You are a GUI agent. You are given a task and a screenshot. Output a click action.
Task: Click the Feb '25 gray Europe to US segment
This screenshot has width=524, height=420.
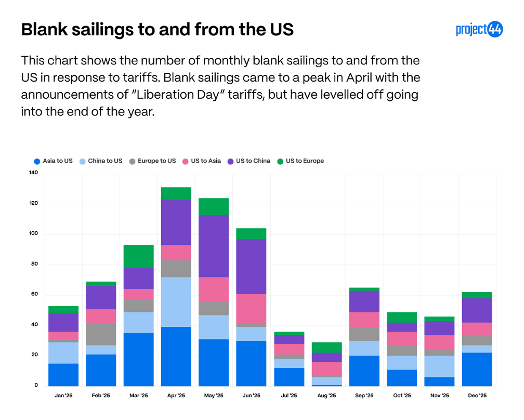pyautogui.click(x=101, y=334)
